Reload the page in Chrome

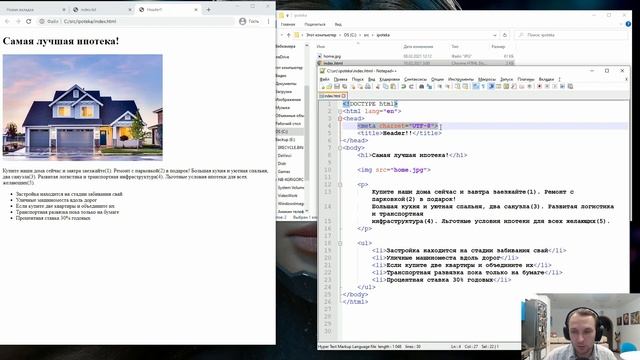[29, 21]
